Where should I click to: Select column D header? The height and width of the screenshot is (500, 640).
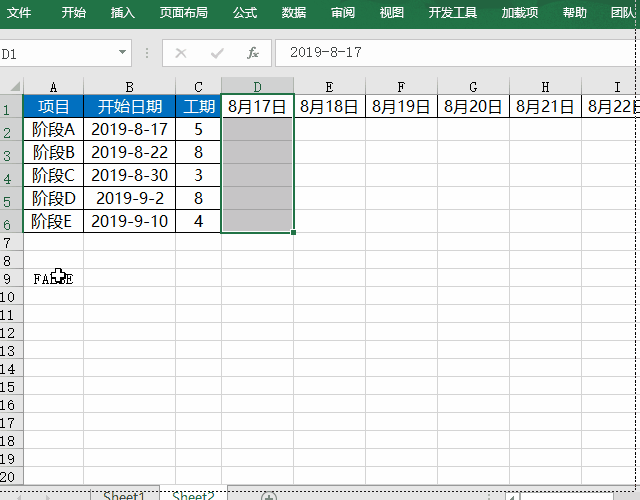click(258, 86)
